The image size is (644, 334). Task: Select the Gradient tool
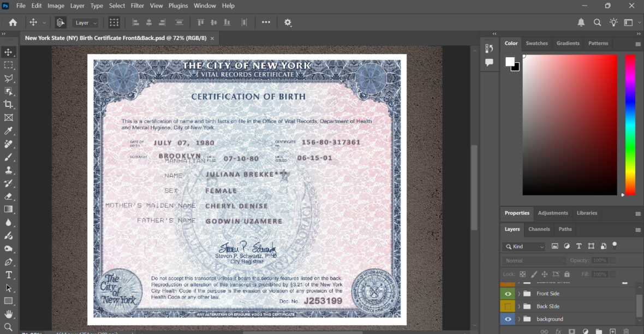pos(8,209)
